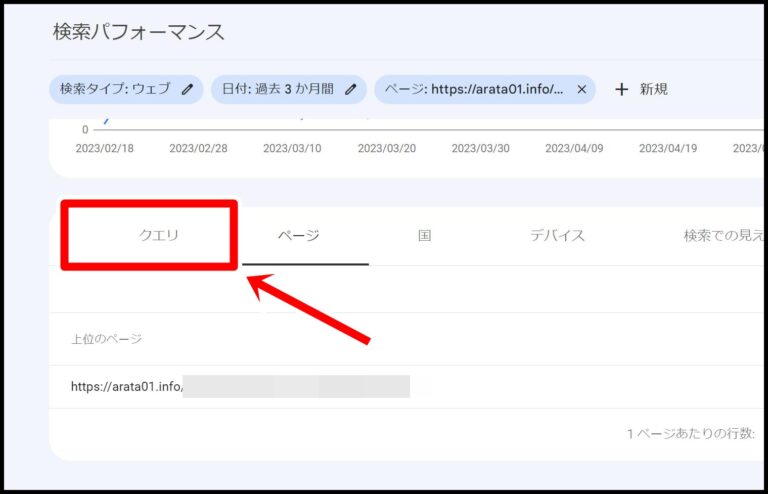Click the 上位のページ column header

(x=106, y=339)
